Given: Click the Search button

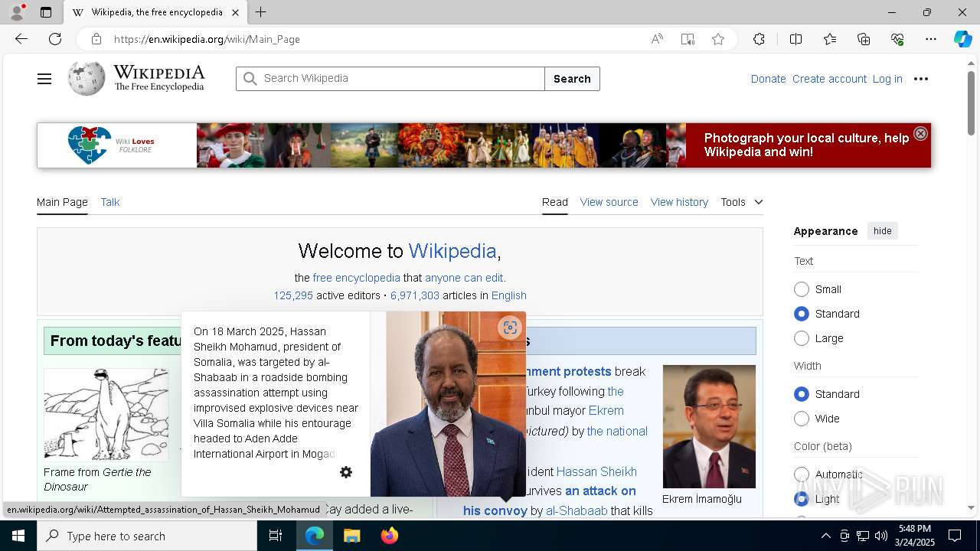Looking at the screenshot, I should coord(572,79).
